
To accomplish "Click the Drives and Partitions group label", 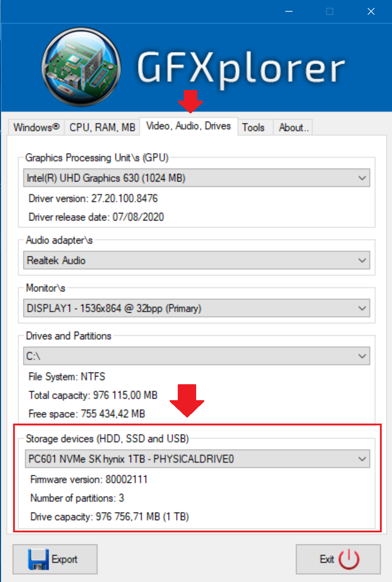I will pos(69,336).
